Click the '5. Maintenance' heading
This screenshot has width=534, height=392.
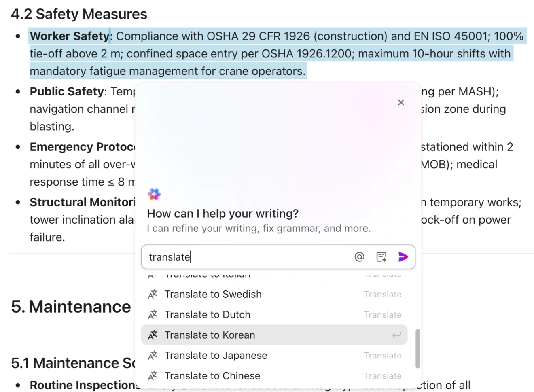click(x=71, y=307)
